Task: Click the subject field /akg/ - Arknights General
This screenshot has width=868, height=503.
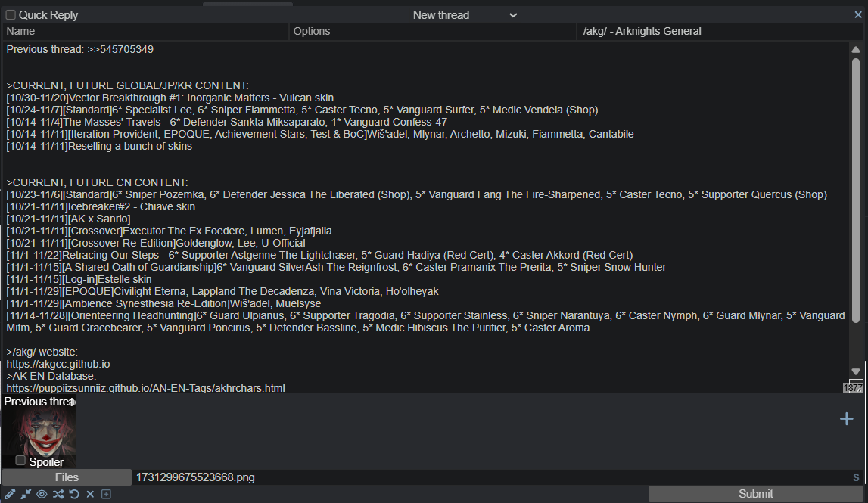Action: click(x=720, y=32)
